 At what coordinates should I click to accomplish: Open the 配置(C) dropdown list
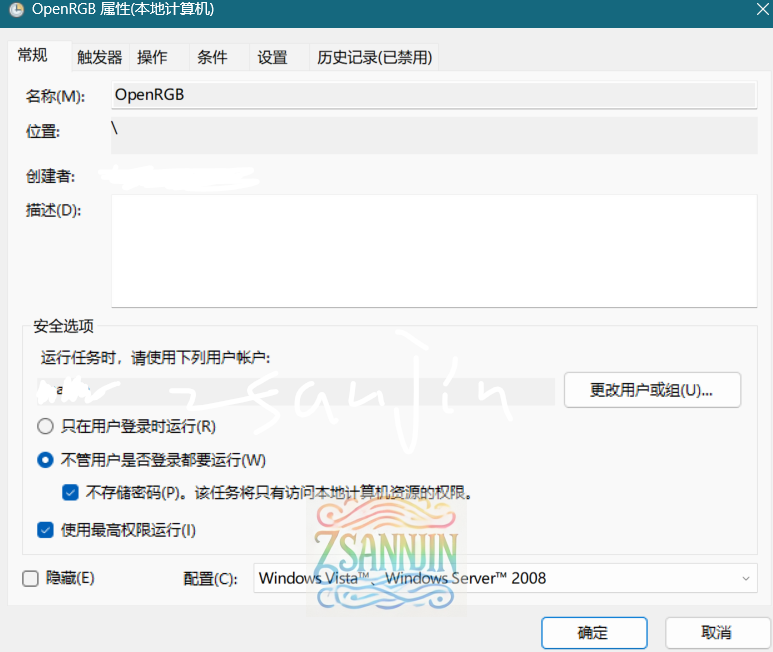pyautogui.click(x=505, y=578)
